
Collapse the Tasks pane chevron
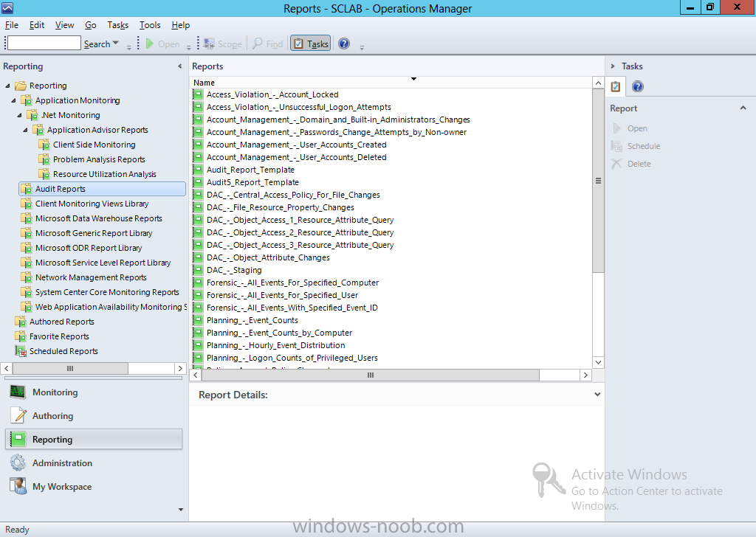point(613,66)
